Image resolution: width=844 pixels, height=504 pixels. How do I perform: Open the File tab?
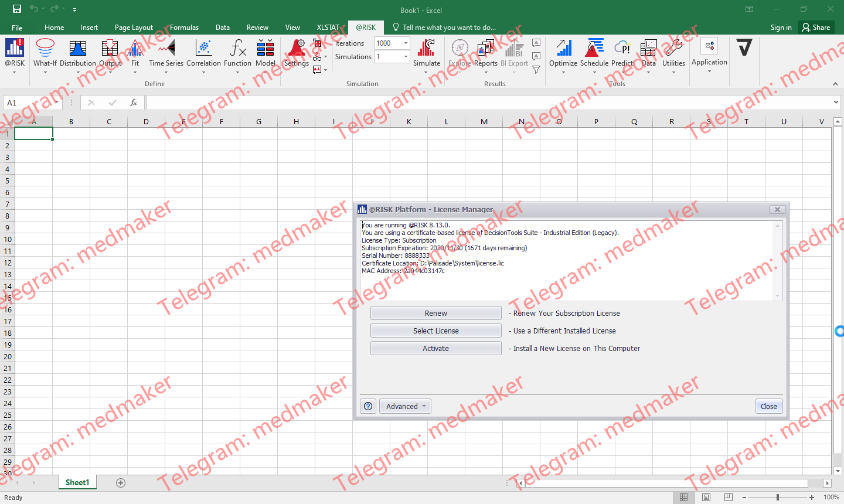pos(17,28)
